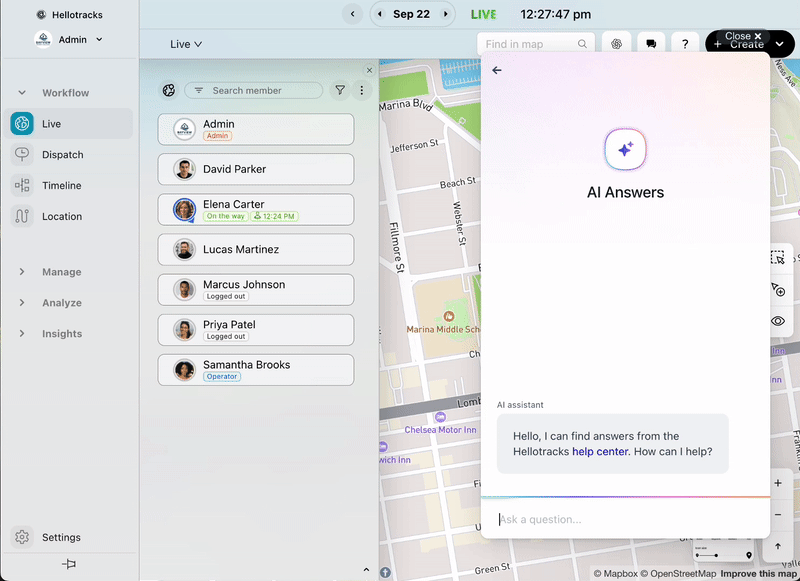Viewport: 800px width, 581px height.
Task: Go to previous day arrow
Action: (380, 14)
